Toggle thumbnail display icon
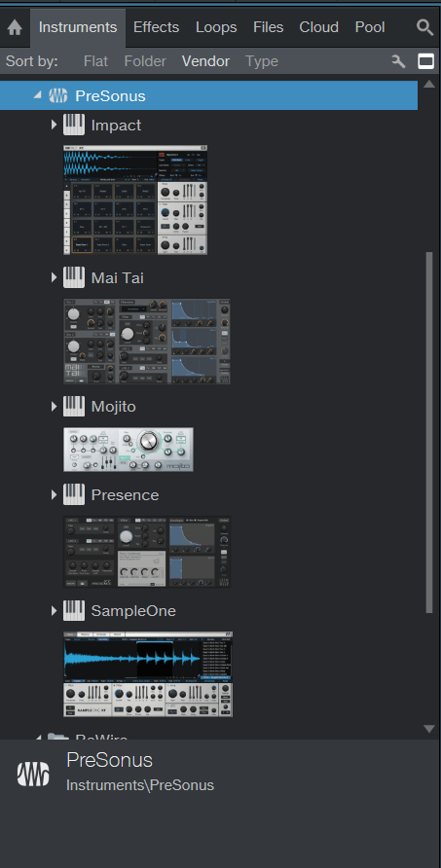The image size is (441, 868). click(x=425, y=61)
